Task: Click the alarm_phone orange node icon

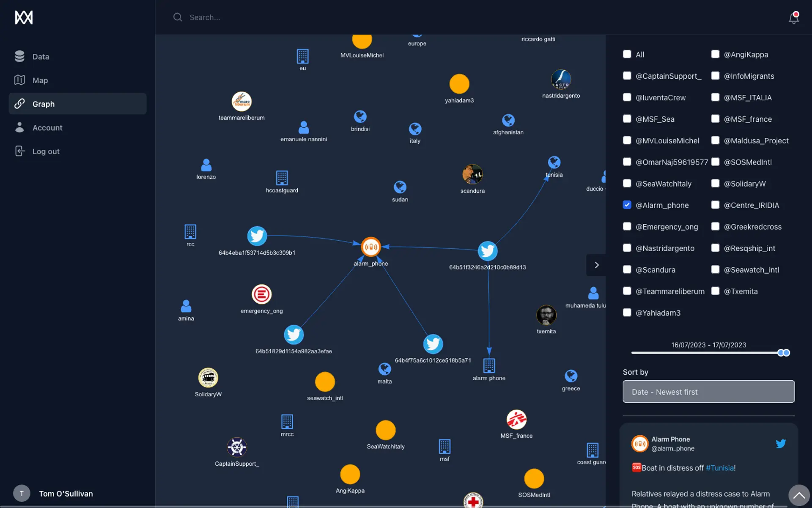Action: (370, 247)
